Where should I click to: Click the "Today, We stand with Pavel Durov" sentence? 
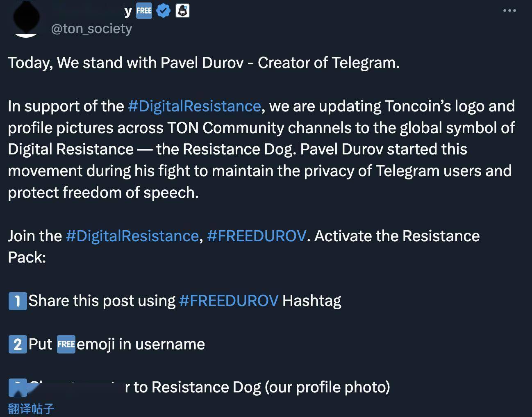(x=203, y=63)
